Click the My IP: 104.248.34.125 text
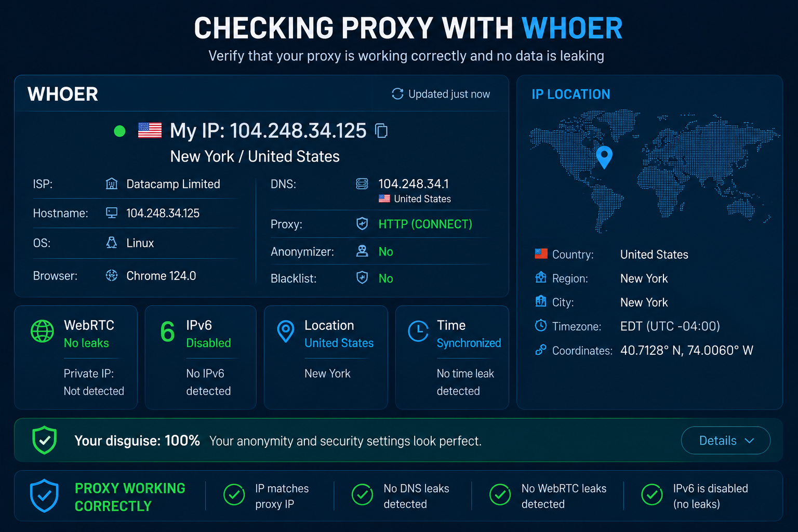This screenshot has height=532, width=798. (268, 131)
